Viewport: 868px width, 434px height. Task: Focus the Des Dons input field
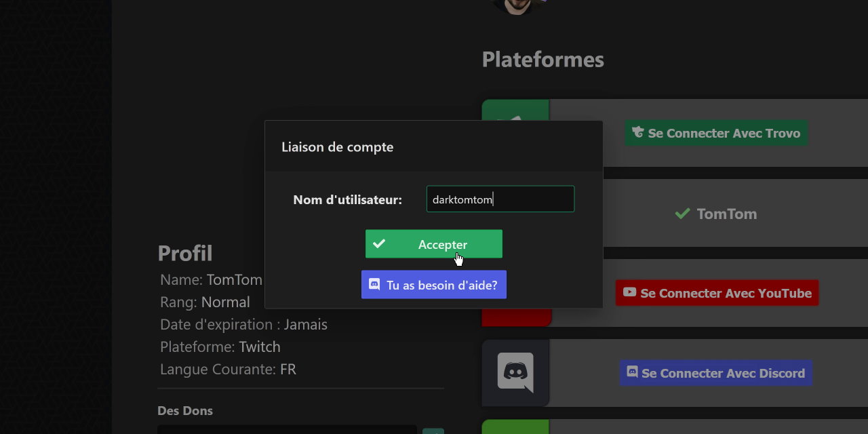(287, 429)
